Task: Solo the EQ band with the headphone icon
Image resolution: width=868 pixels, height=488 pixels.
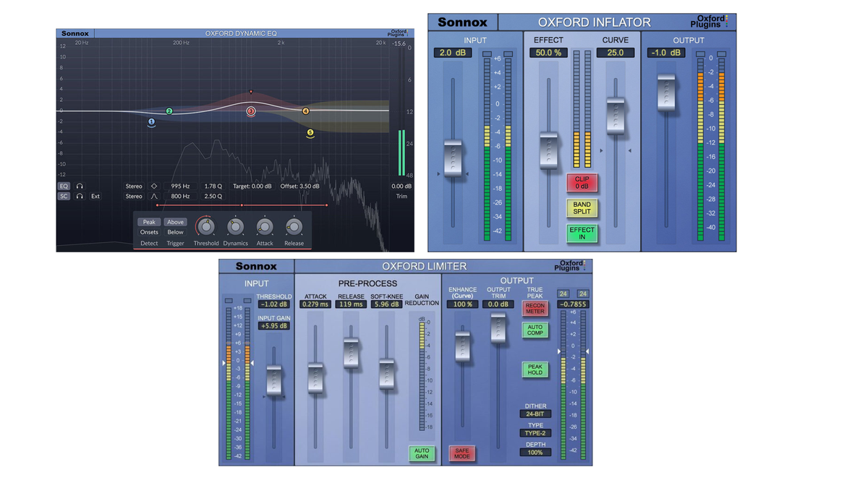Action: coord(80,186)
